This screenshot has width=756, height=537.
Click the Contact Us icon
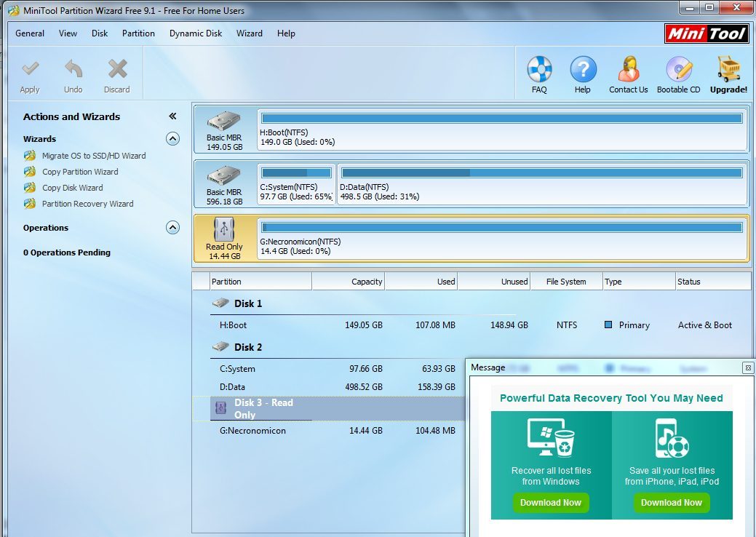(x=628, y=69)
